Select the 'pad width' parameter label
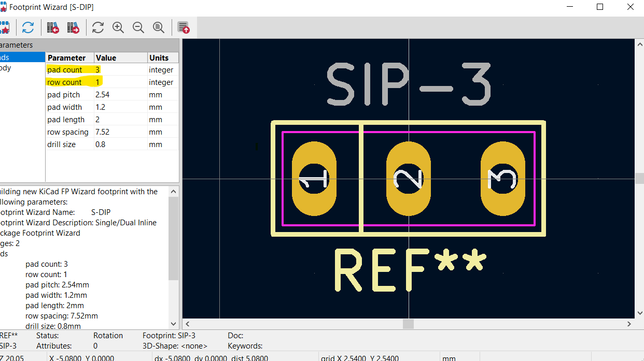This screenshot has height=361, width=644. [x=65, y=107]
